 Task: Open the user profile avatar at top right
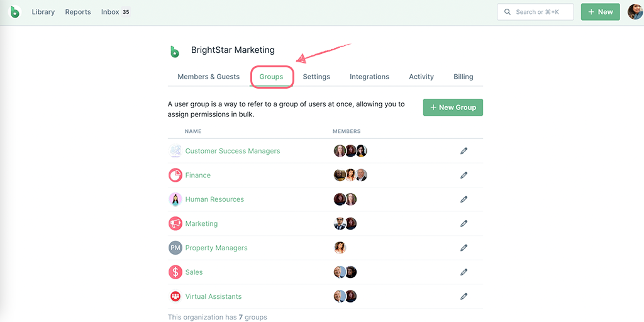coord(635,12)
